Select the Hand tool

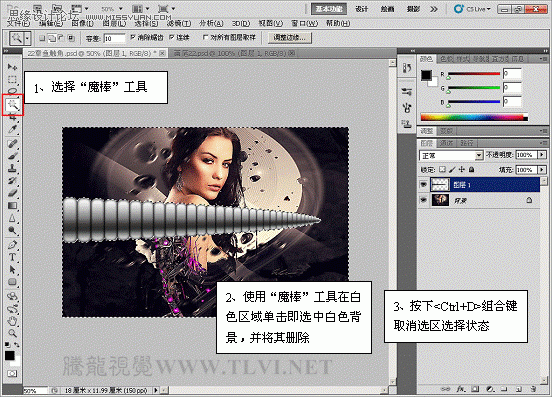(x=12, y=321)
